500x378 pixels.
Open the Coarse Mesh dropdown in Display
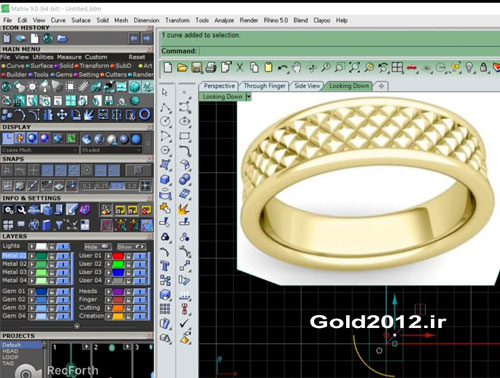[40, 150]
